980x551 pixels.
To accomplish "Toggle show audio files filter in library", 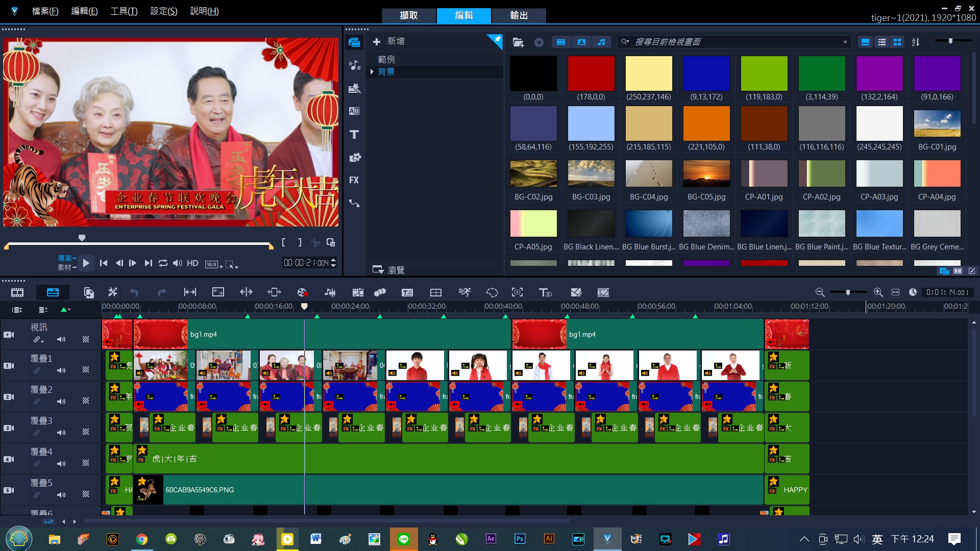I will (602, 42).
